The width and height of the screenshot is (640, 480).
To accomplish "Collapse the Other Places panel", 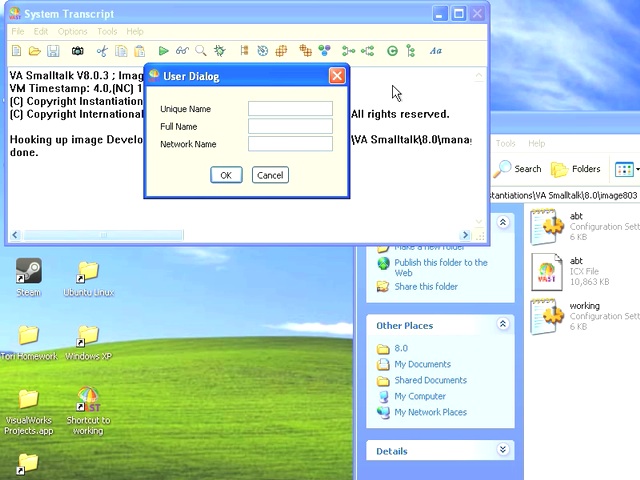I will coord(503,324).
